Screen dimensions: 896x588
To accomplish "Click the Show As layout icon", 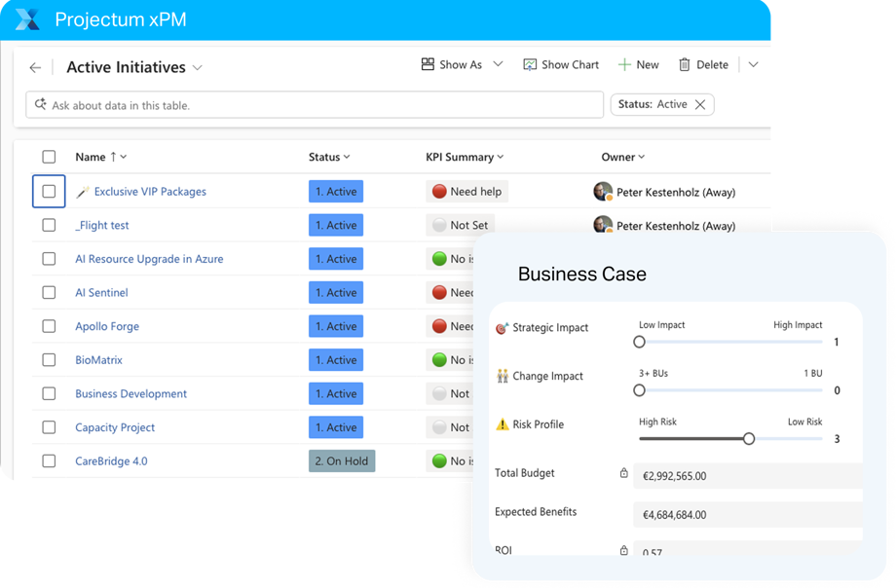I will [x=428, y=64].
